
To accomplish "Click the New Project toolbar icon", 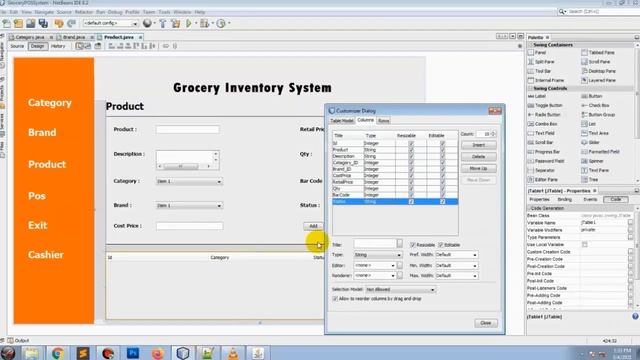I will click(18, 23).
